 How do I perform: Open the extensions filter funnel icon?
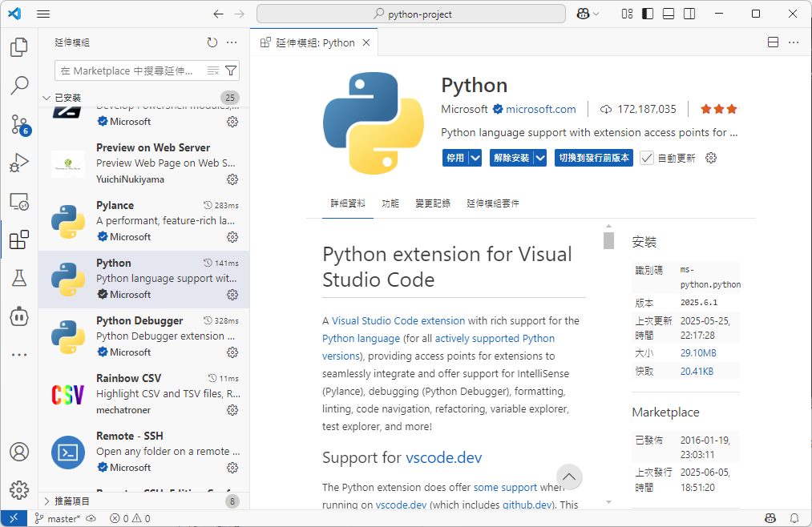(231, 70)
